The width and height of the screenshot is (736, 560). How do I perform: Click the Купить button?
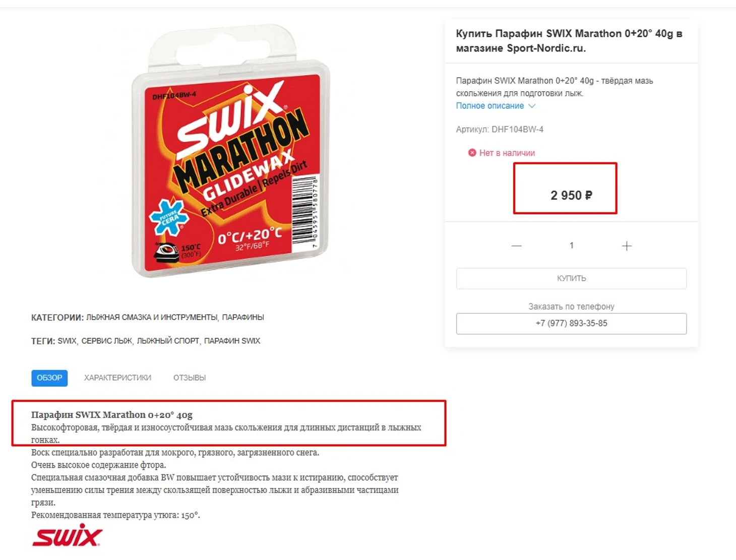click(571, 278)
